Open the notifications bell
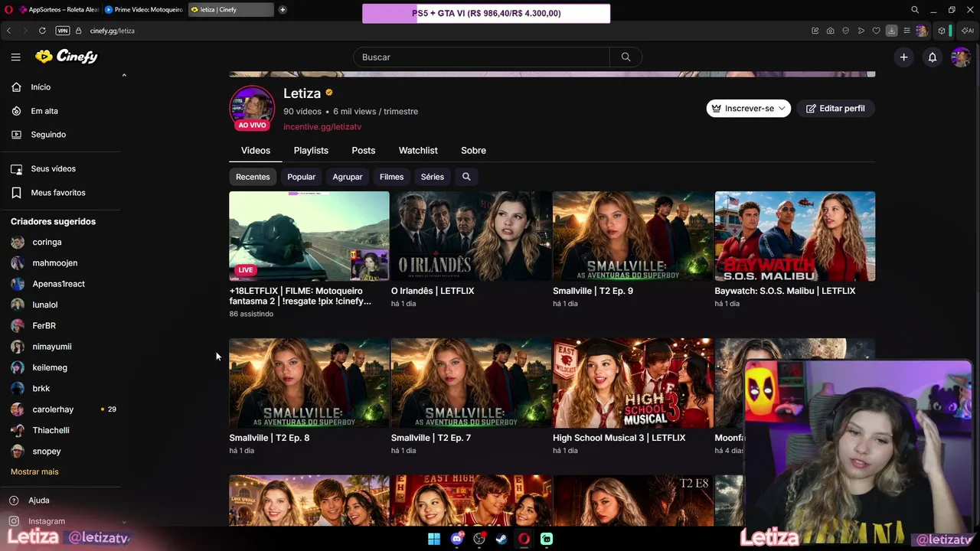 933,57
